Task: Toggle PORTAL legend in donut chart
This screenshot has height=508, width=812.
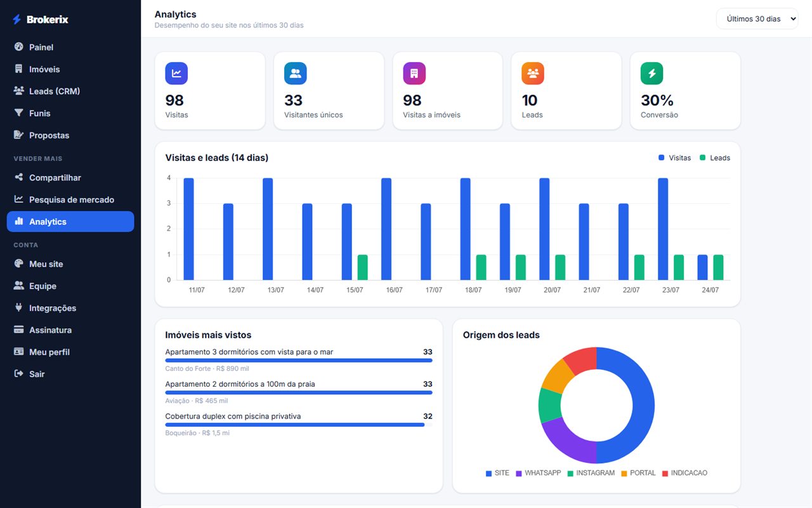Action: [x=639, y=473]
